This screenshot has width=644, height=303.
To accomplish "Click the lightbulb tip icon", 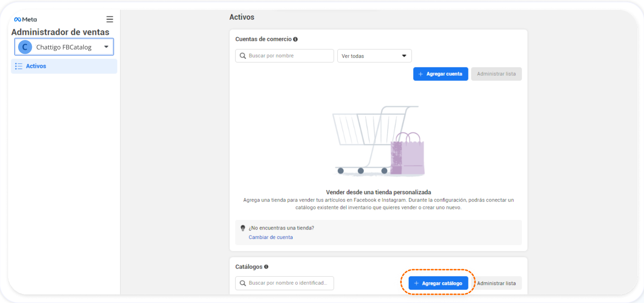I will click(x=243, y=228).
